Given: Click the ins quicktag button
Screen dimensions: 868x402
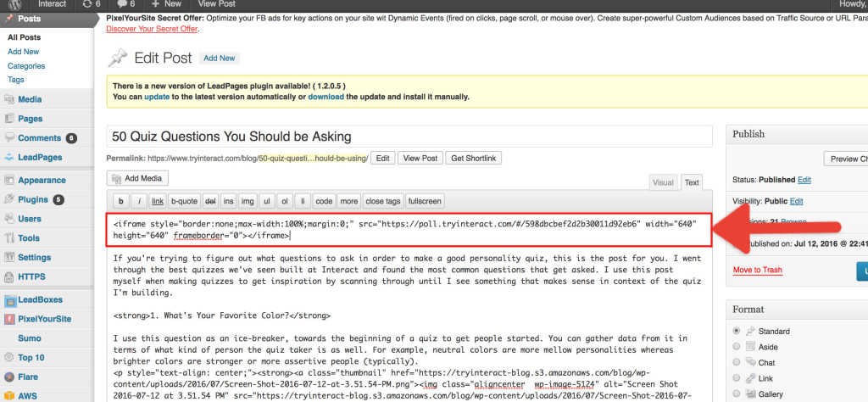Looking at the screenshot, I should [228, 202].
